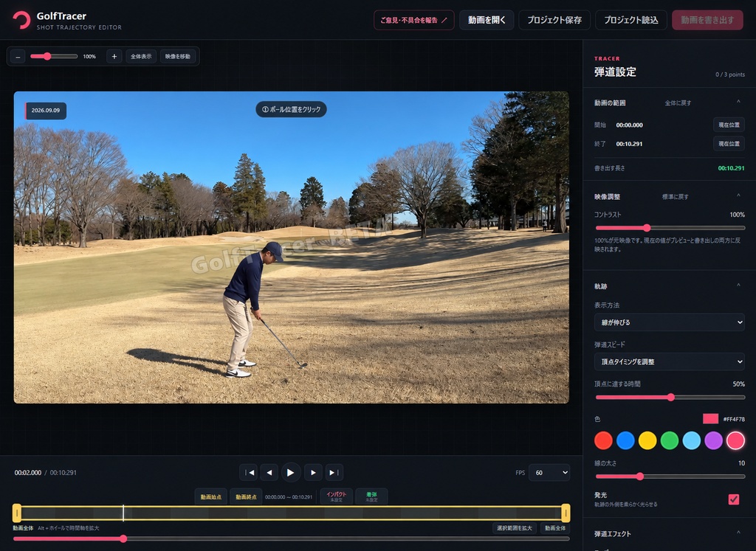This screenshot has width=756, height=551.
Task: Collapse the 動画の範囲 section
Action: click(738, 102)
